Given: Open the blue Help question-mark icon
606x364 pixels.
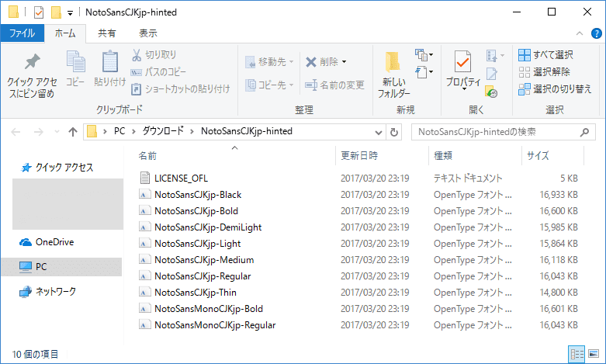Looking at the screenshot, I should click(597, 33).
